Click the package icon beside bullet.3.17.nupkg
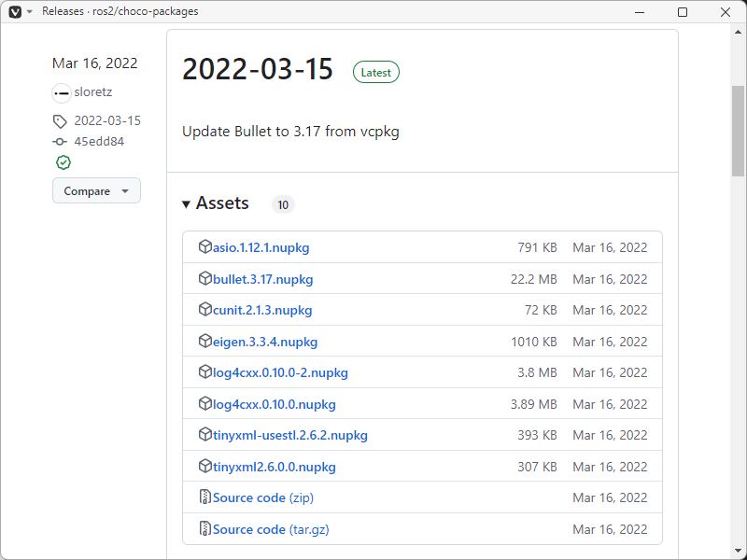This screenshot has height=560, width=747. pos(204,278)
